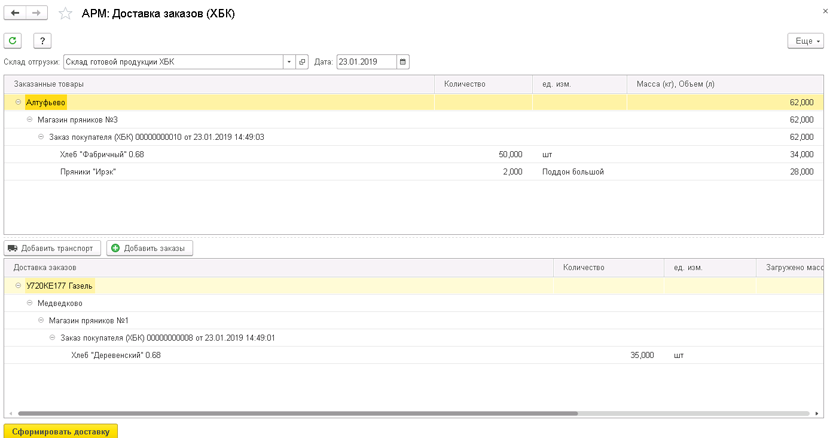
Task: Click the Заказанные товары column header
Action: (x=219, y=84)
